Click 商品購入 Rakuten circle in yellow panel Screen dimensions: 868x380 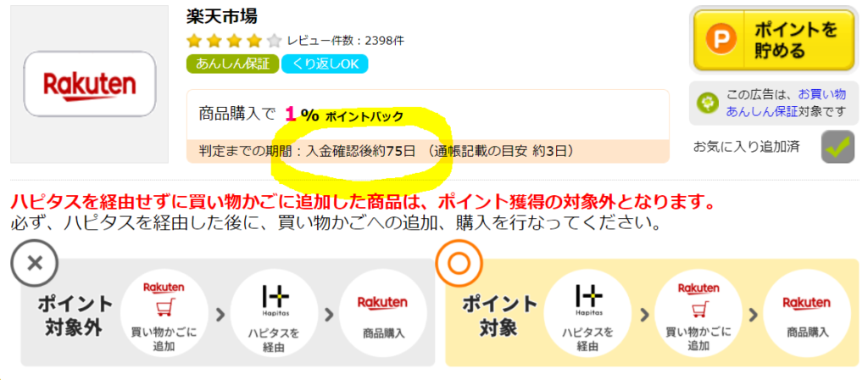807,315
